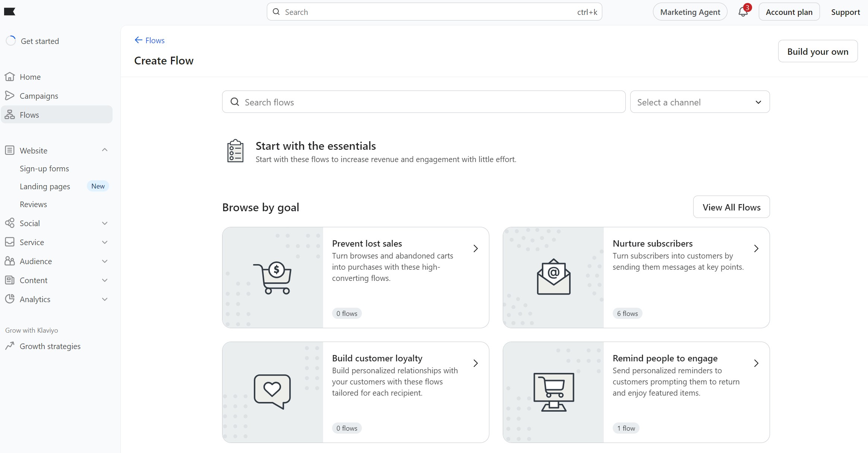Image resolution: width=868 pixels, height=453 pixels.
Task: Click the Audience people icon
Action: pos(10,261)
